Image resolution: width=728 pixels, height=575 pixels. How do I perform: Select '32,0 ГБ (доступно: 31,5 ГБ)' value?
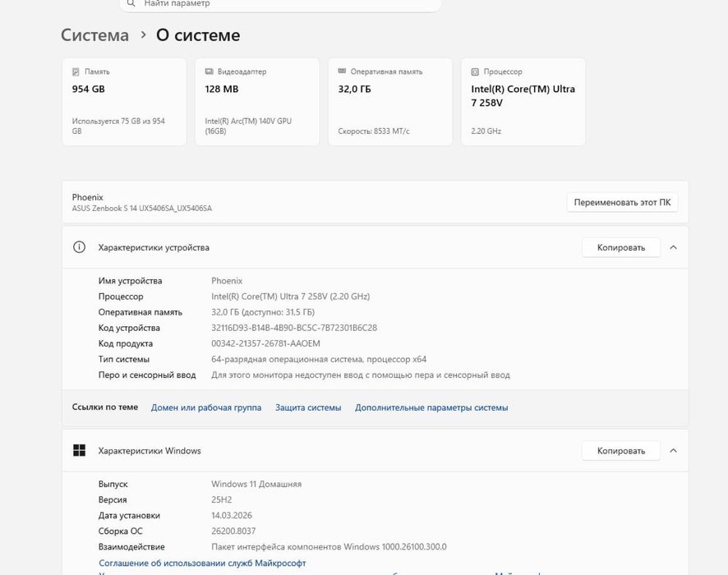point(263,312)
